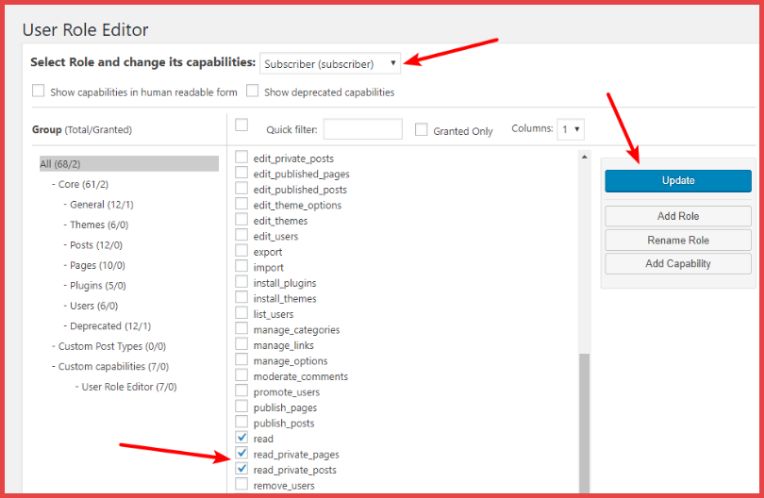Tick the select-all checkbox beside Quick filter

(241, 125)
